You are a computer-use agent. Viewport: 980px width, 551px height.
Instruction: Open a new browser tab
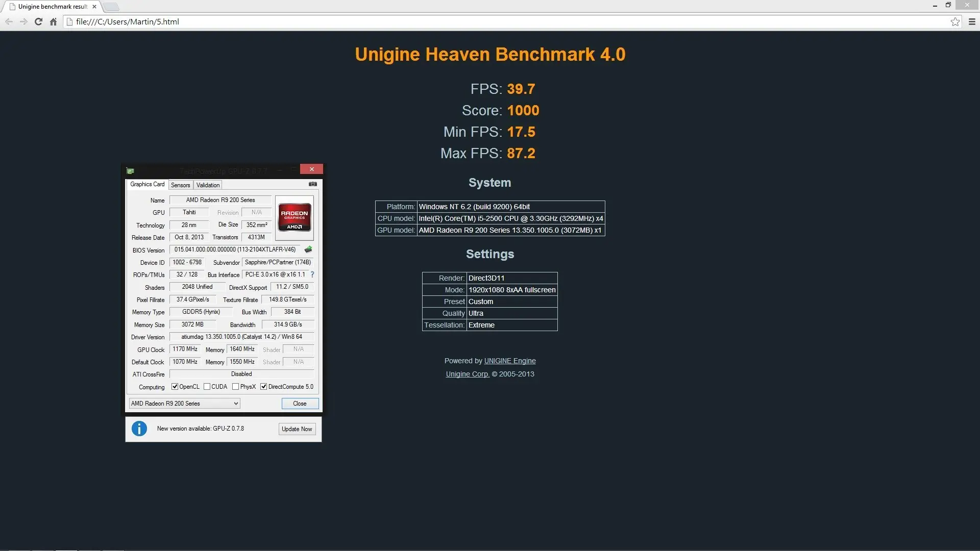click(x=111, y=7)
